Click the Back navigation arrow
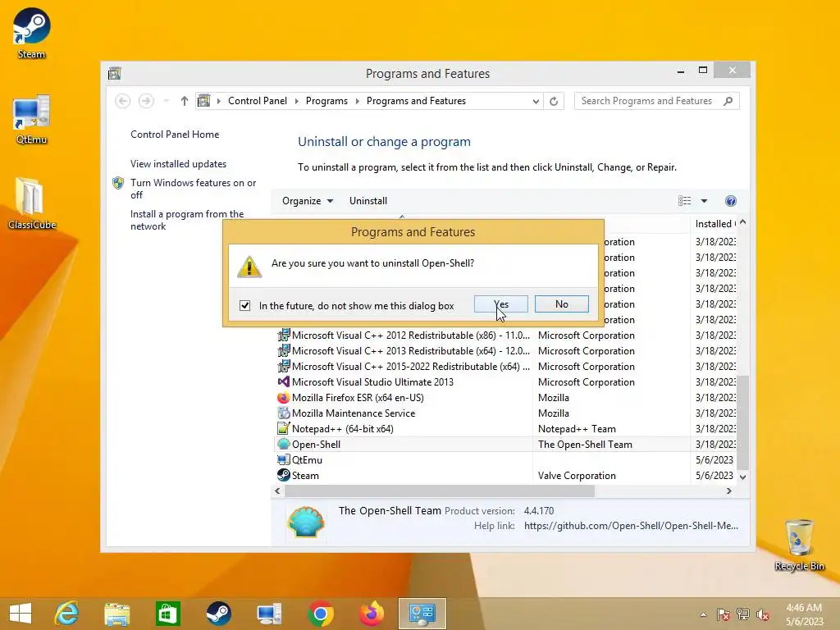The image size is (840, 630). tap(123, 101)
